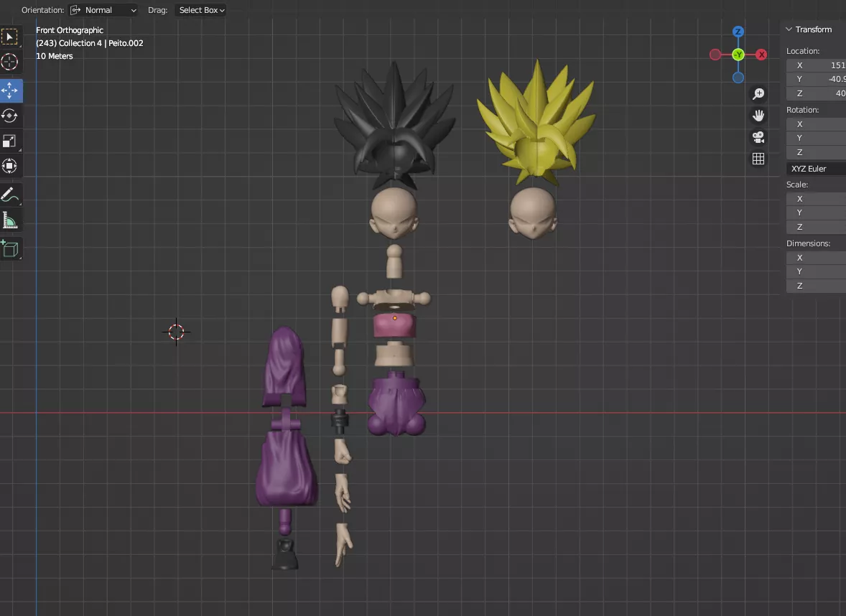
Task: Select the Transform tool
Action: click(x=10, y=166)
